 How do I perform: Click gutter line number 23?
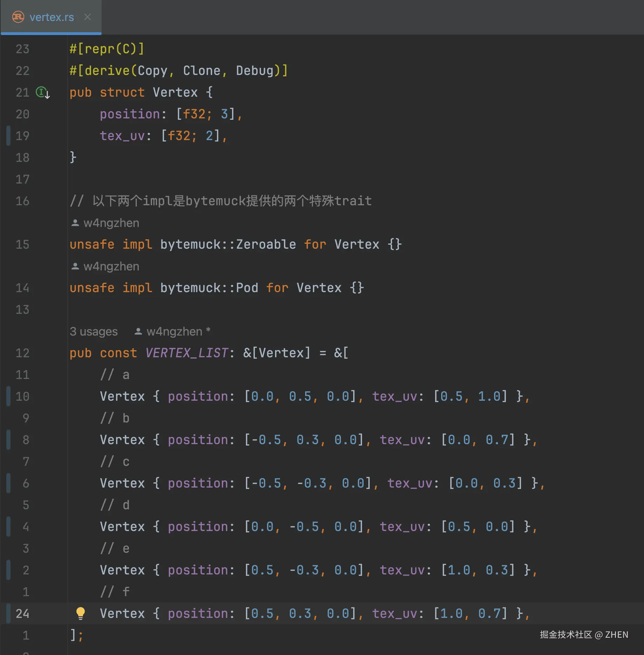click(22, 49)
